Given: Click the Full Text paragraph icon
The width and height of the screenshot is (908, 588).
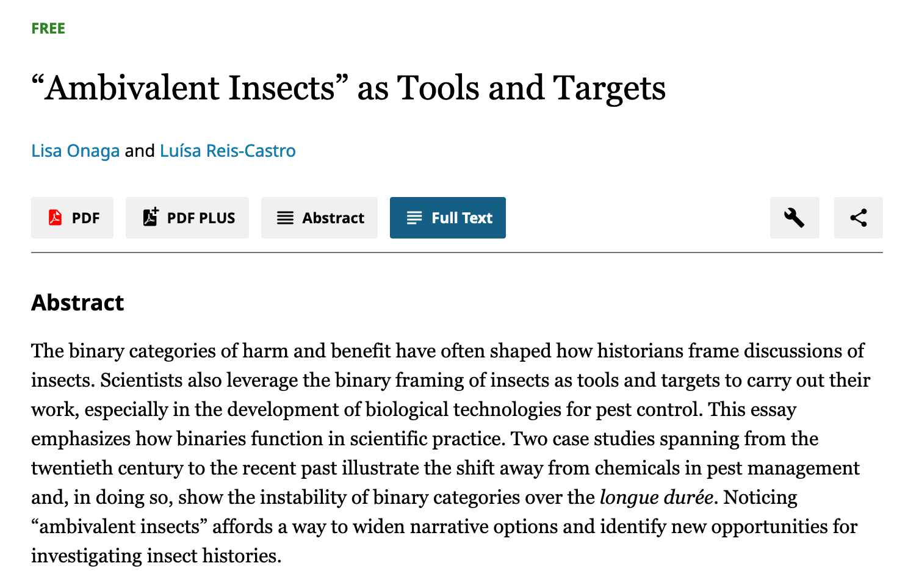Looking at the screenshot, I should click(x=414, y=218).
